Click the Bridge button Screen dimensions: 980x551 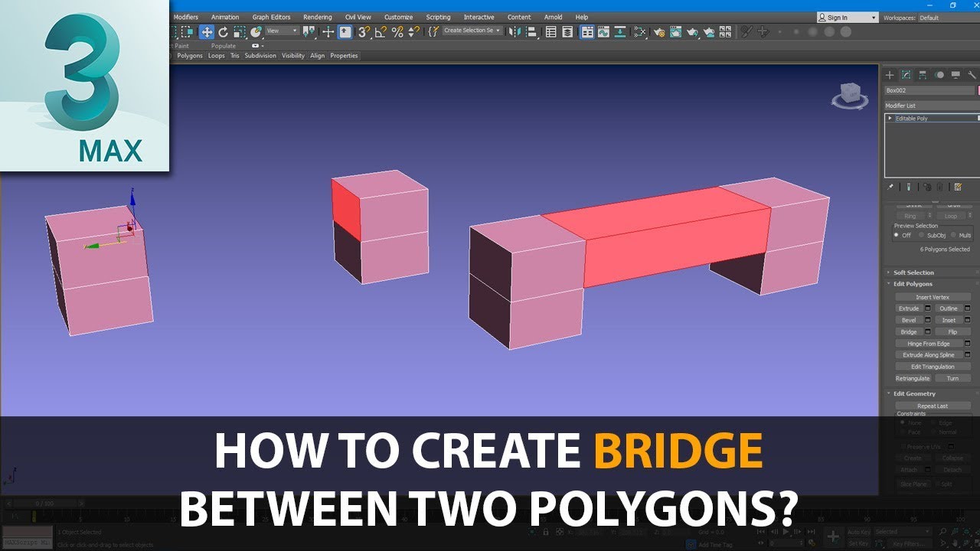tap(909, 332)
